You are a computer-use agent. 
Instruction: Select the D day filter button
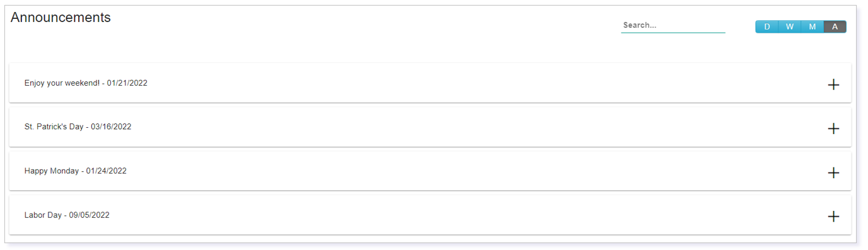pos(767,26)
